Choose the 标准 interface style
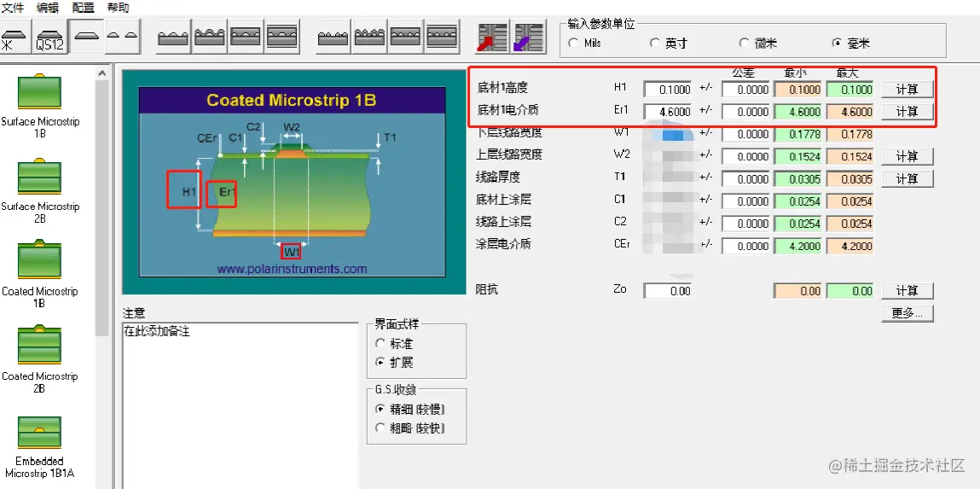This screenshot has height=489, width=980. [x=394, y=344]
